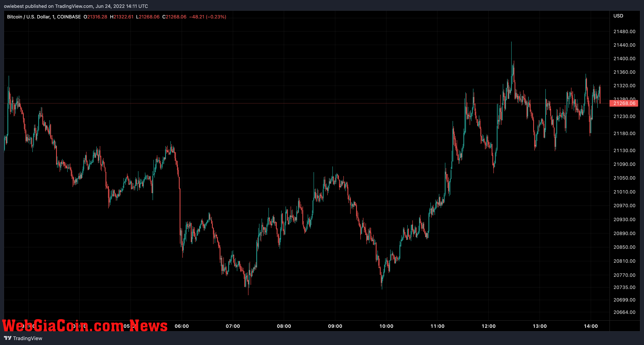Image resolution: width=644 pixels, height=345 pixels.
Task: Click the current price label 21268.06
Action: (x=624, y=103)
